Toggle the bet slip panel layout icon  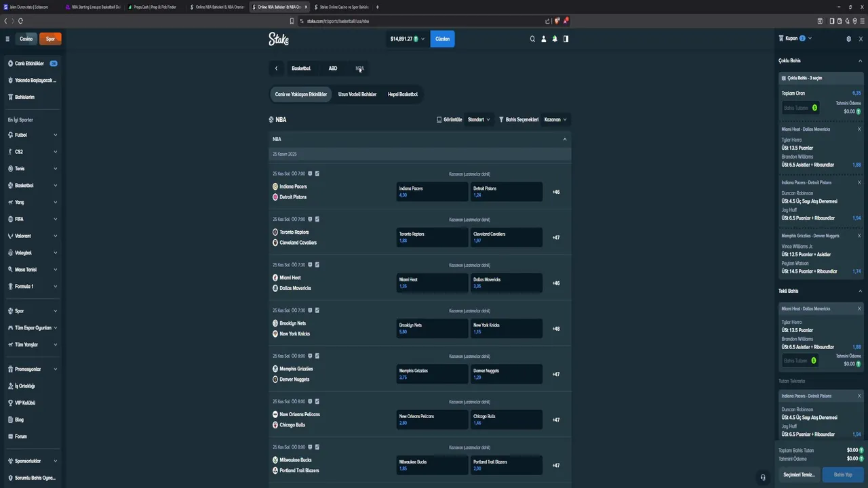pyautogui.click(x=566, y=39)
